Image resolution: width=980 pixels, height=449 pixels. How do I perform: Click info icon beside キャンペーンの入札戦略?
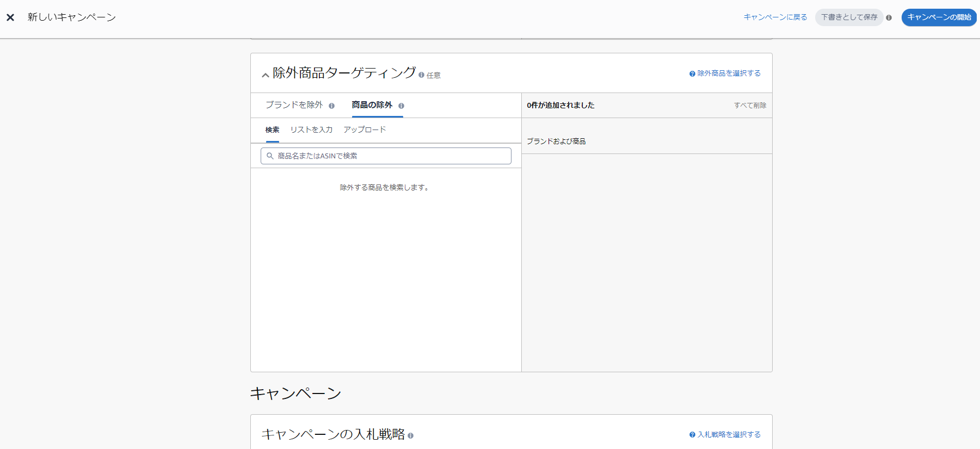click(x=410, y=435)
